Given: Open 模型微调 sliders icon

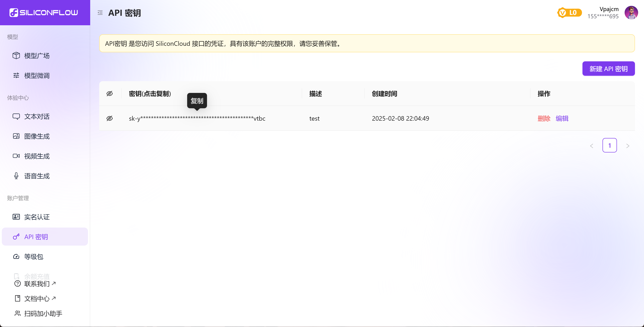Looking at the screenshot, I should 16,76.
